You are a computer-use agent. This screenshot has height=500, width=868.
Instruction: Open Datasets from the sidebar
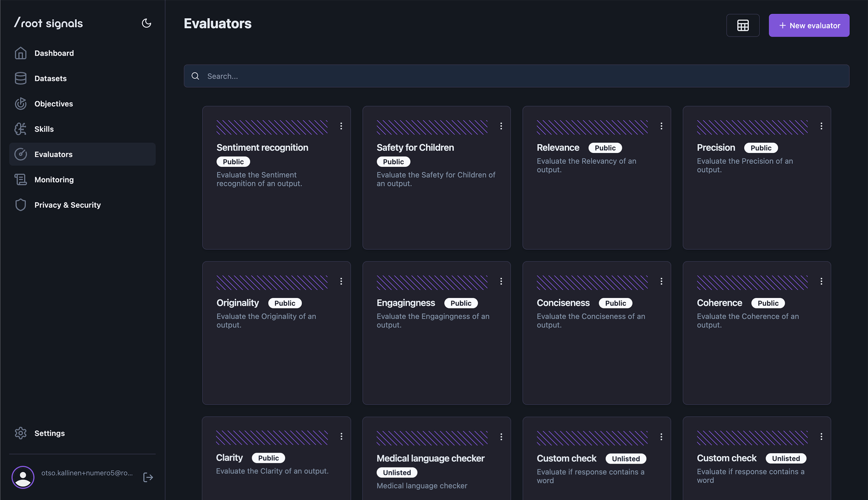(50, 78)
